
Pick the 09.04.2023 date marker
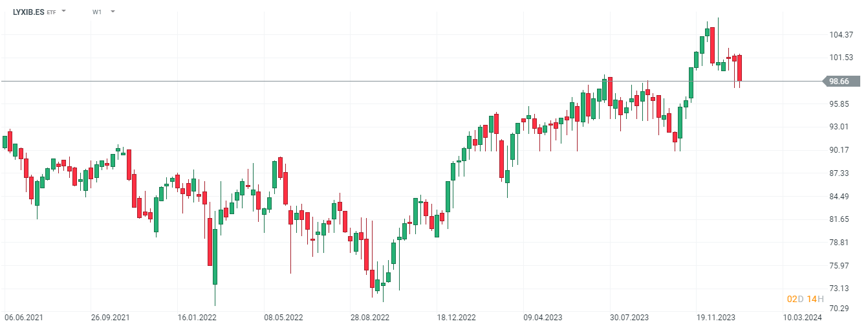(543, 318)
